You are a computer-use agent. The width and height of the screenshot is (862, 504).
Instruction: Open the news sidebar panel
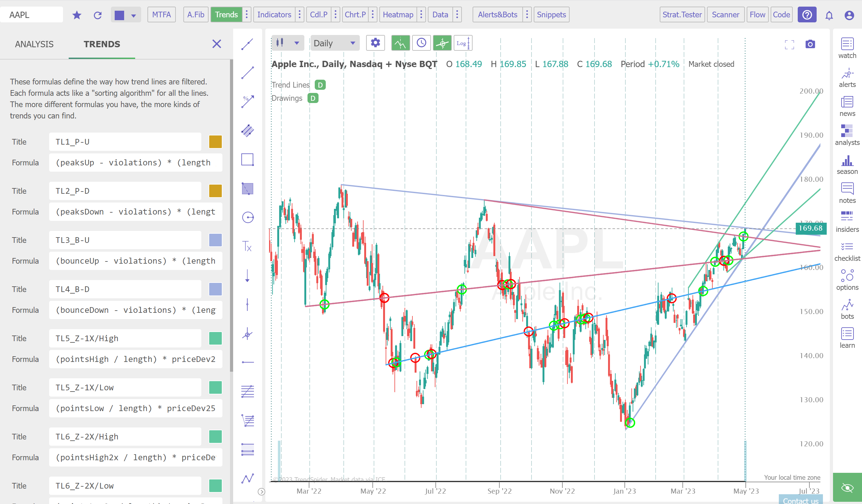coord(847,106)
